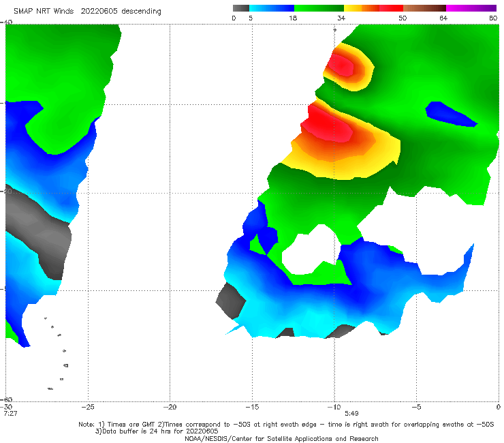This screenshot has width=504, height=443.
Task: Click the color bar label "80"
Action: 493,18
